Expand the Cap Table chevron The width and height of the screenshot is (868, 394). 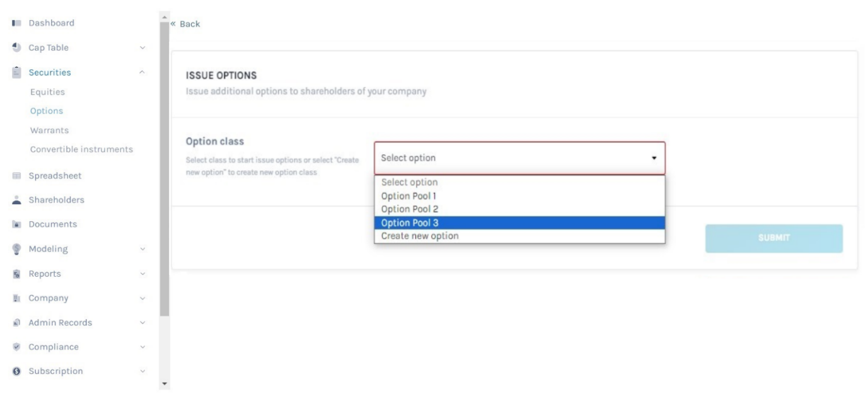point(142,48)
